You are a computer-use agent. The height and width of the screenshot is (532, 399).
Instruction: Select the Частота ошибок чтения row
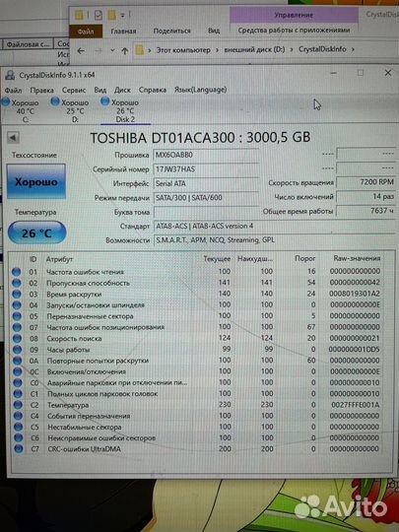point(198,272)
